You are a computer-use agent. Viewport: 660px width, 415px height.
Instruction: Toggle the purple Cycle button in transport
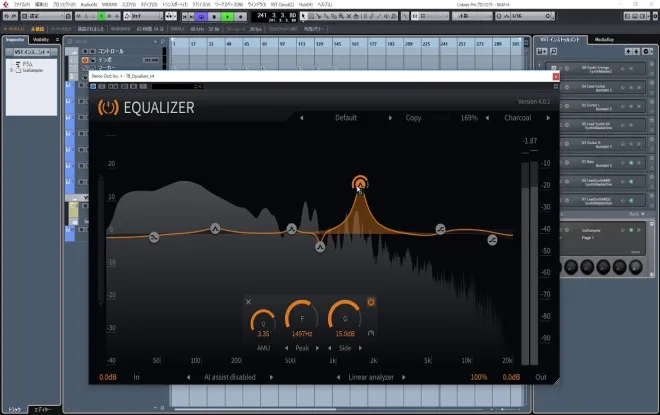(x=201, y=16)
